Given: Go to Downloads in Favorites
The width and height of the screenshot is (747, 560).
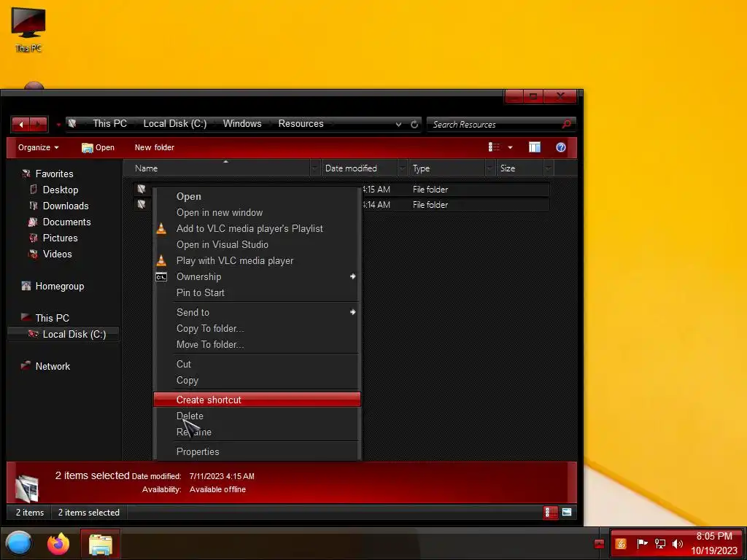Looking at the screenshot, I should (x=65, y=206).
